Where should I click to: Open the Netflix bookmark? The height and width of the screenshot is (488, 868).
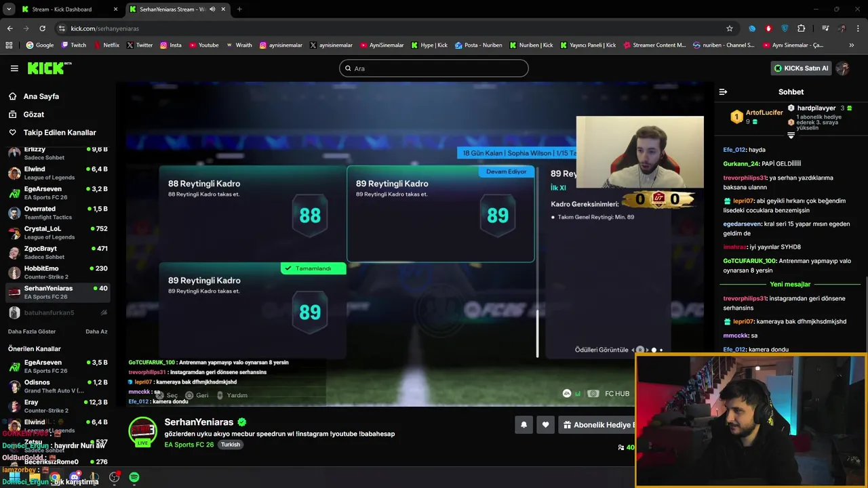[106, 45]
